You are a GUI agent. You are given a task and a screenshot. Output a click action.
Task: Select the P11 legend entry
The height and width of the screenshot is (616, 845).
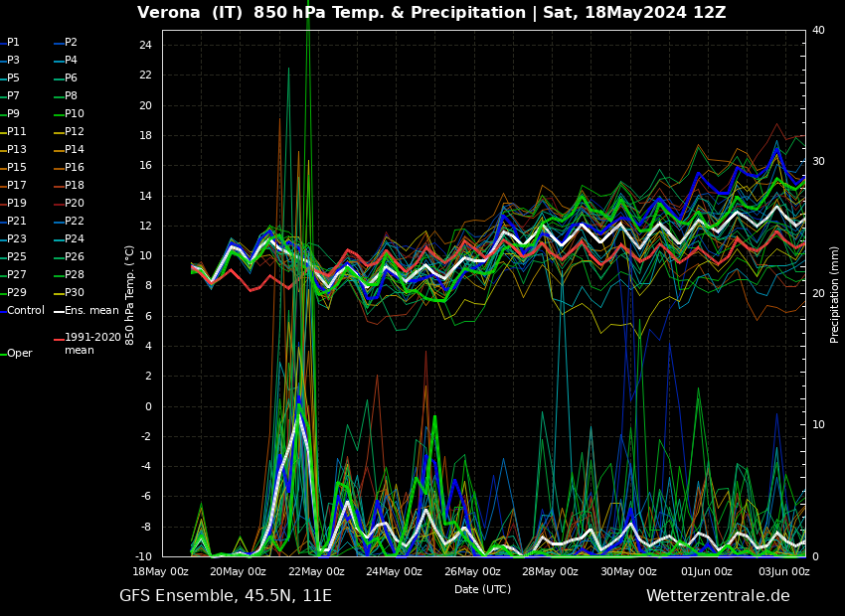point(13,131)
